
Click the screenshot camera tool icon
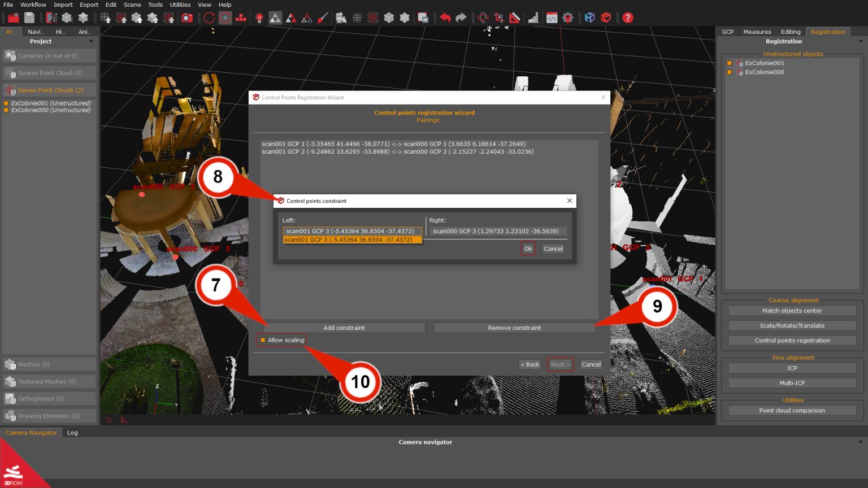[187, 18]
